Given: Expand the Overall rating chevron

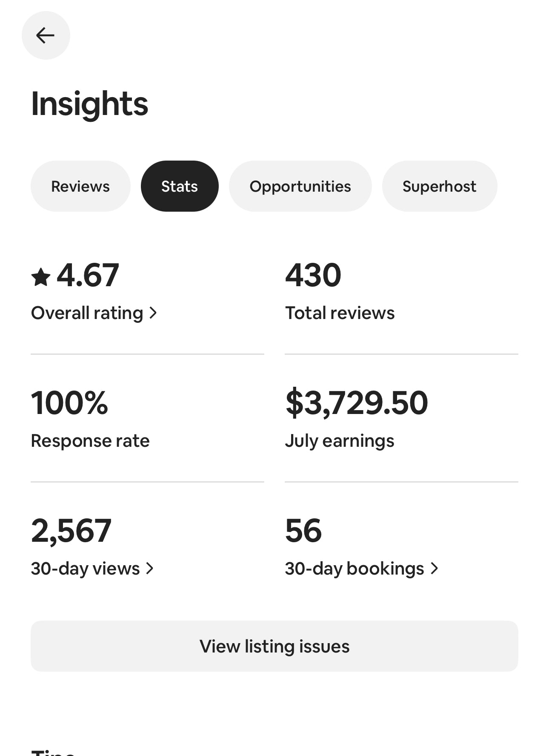Looking at the screenshot, I should click(153, 313).
